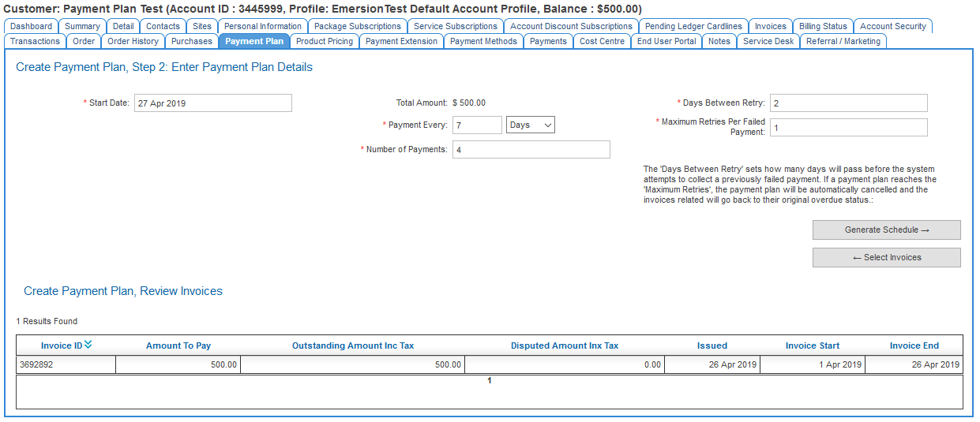Select the Service Desk tab
Image resolution: width=980 pixels, height=422 pixels.
768,41
